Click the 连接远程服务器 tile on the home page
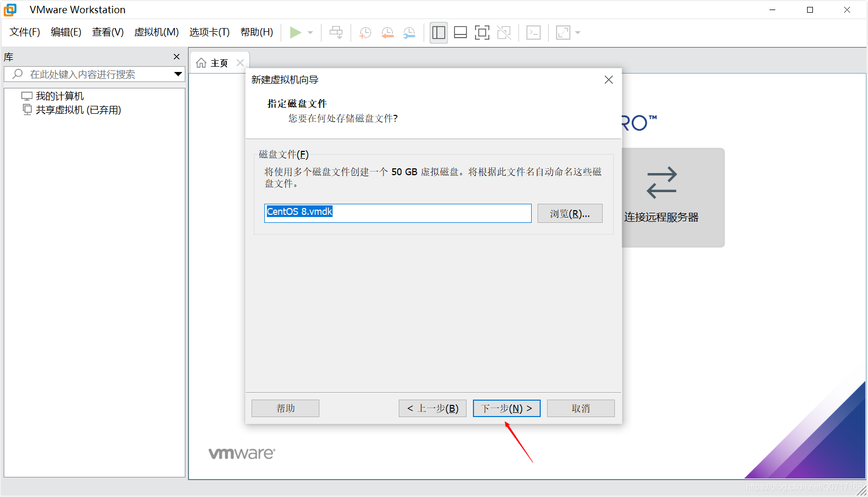The height and width of the screenshot is (497, 868). point(673,197)
